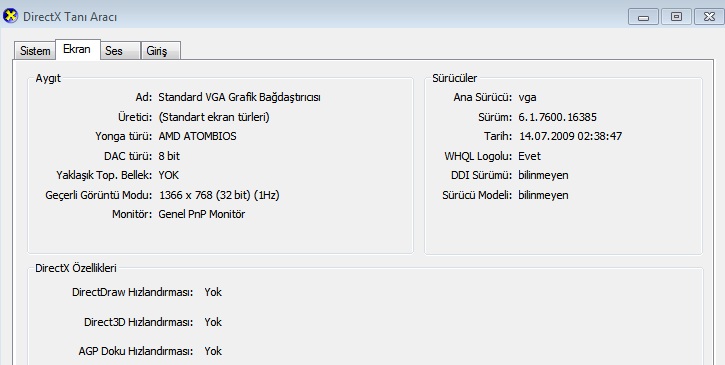The width and height of the screenshot is (725, 365).
Task: Click the 'bilinmeyen' Sürücü Modeli value
Action: [x=543, y=195]
